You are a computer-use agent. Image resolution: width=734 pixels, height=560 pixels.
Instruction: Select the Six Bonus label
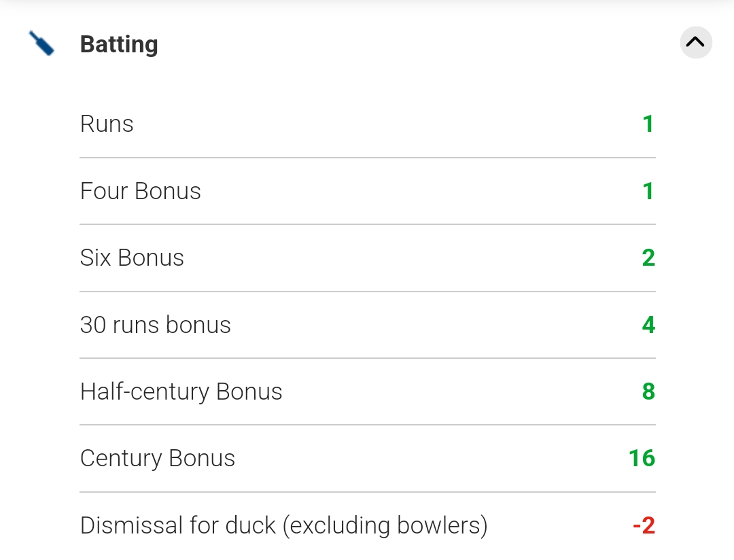point(132,258)
